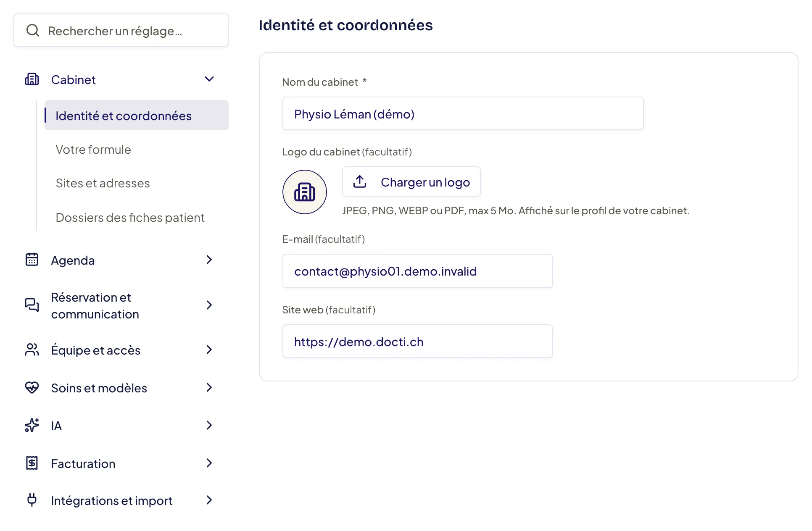
Task: Click the Facturation receipt icon
Action: pos(32,463)
